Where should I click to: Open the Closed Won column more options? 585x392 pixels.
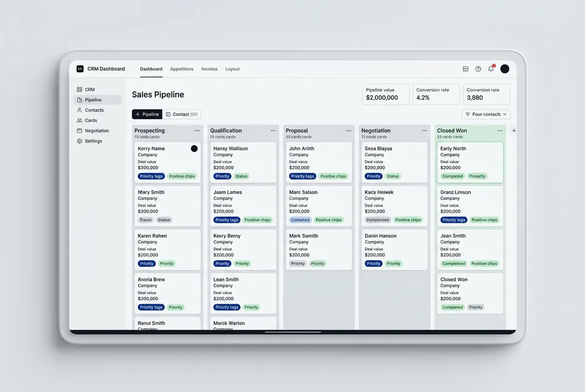tap(500, 131)
